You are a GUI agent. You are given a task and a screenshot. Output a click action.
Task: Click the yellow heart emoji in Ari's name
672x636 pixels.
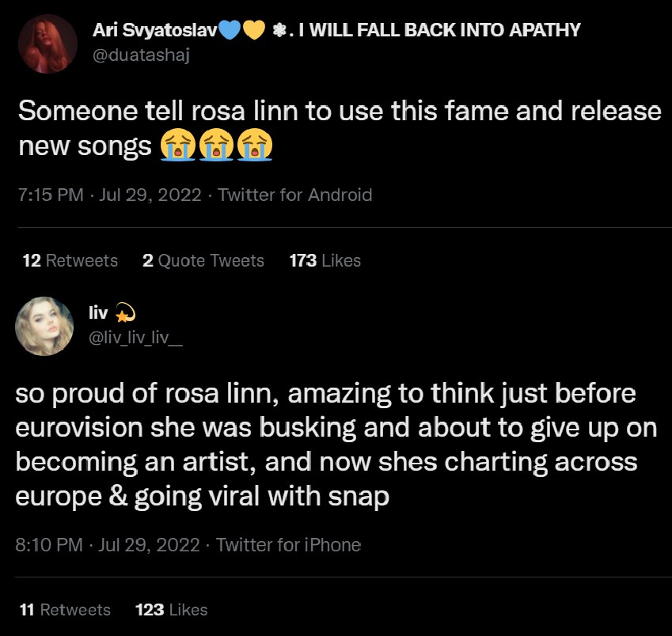[253, 30]
